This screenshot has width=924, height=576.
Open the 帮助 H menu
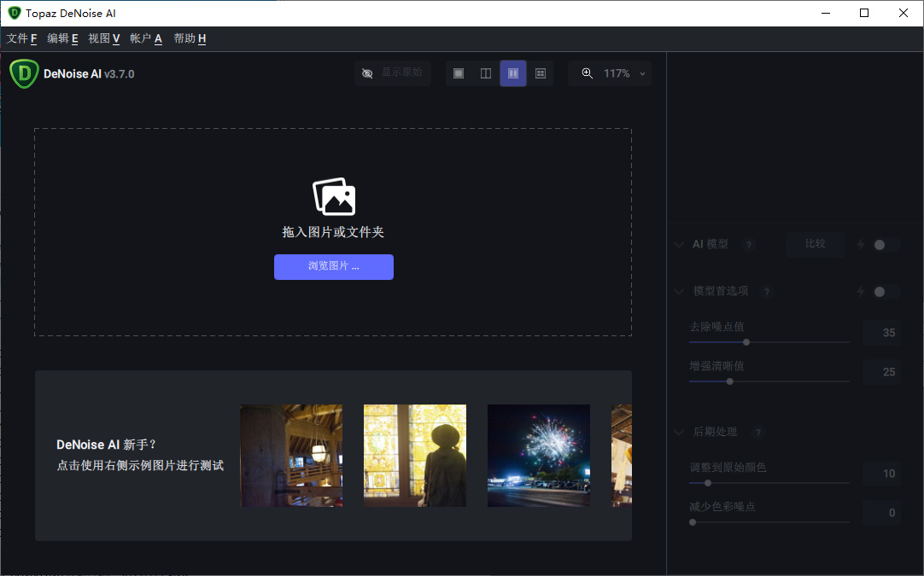[x=190, y=39]
